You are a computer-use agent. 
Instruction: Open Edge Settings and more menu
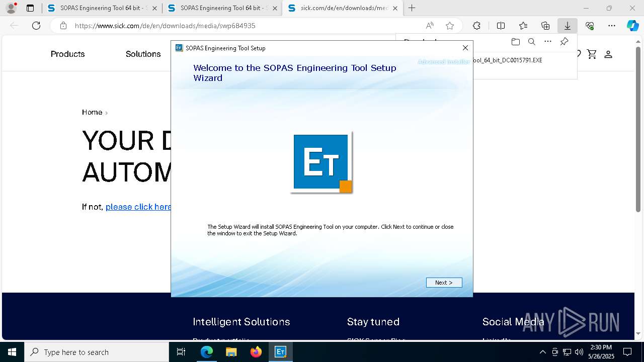point(612,26)
